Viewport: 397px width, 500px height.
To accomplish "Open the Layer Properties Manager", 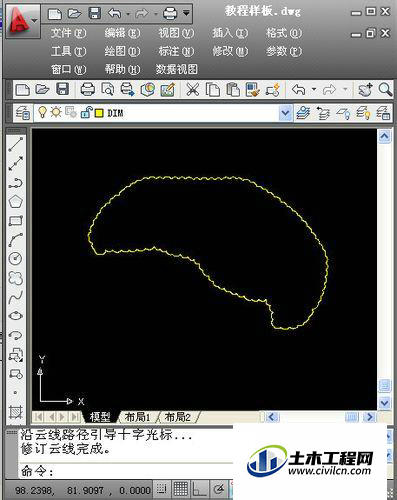I will tap(23, 113).
